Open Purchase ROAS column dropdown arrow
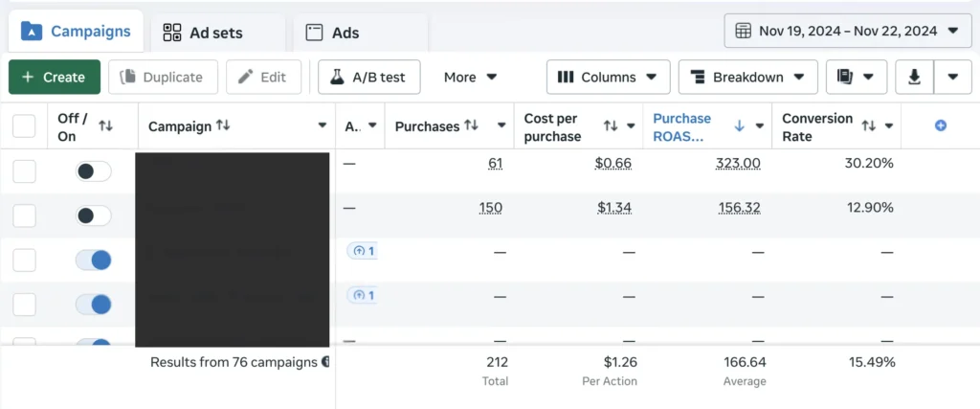 pyautogui.click(x=760, y=125)
